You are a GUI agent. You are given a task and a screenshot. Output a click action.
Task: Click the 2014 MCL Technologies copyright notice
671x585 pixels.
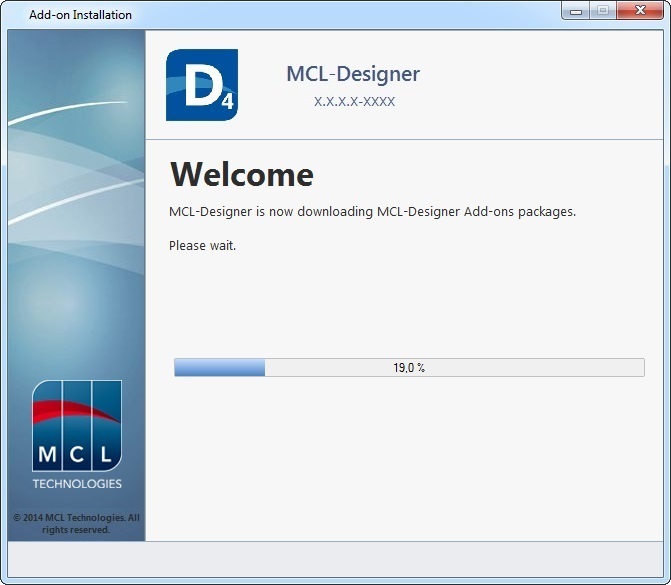coord(76,523)
